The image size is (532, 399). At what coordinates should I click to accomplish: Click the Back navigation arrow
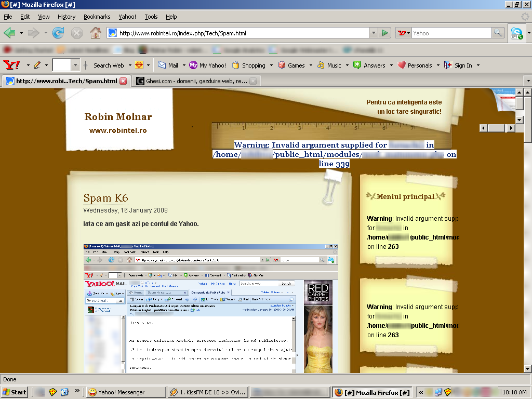coord(10,33)
